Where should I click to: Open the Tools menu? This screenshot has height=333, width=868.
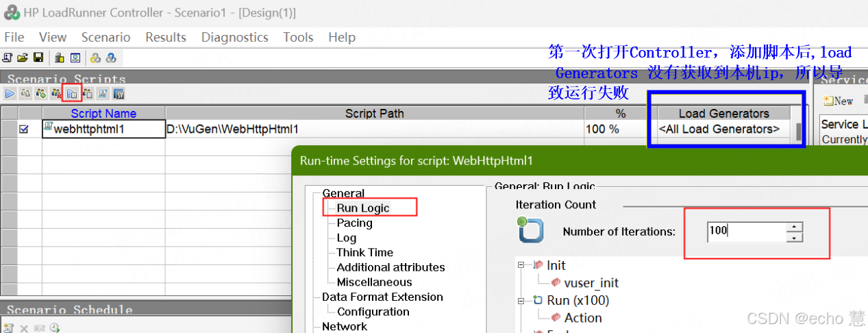pyautogui.click(x=298, y=37)
